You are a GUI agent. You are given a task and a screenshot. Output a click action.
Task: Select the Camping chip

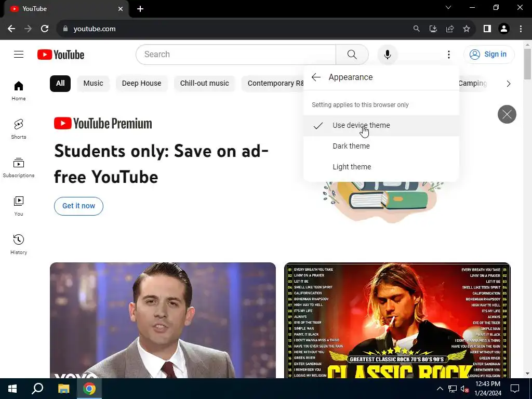tap(473, 84)
